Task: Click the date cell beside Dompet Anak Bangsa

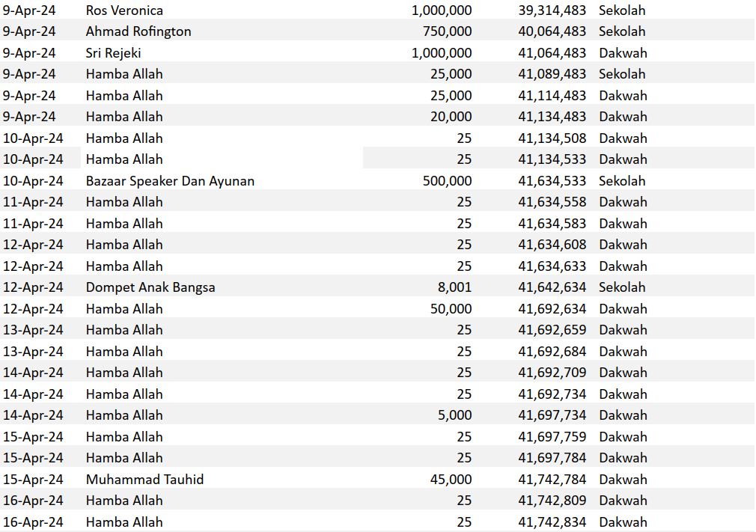Action: tap(33, 287)
